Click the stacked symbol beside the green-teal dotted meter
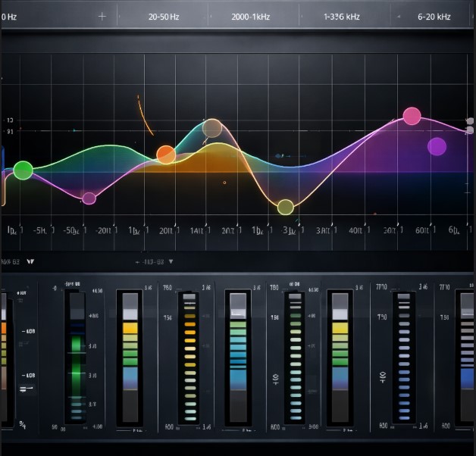The height and width of the screenshot is (456, 476). [x=275, y=379]
